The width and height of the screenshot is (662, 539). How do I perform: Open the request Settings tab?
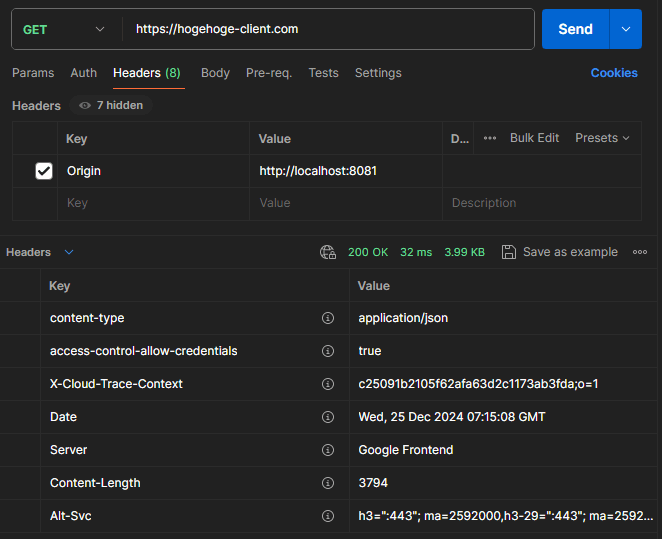pyautogui.click(x=378, y=73)
